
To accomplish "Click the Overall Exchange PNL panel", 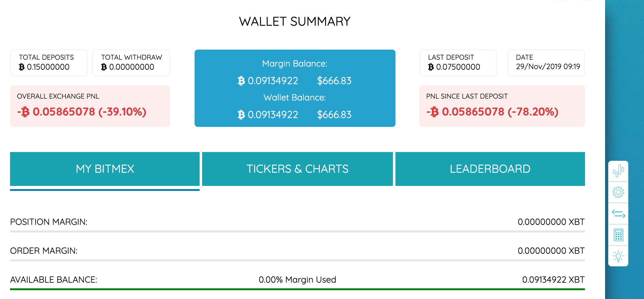I will (90, 106).
